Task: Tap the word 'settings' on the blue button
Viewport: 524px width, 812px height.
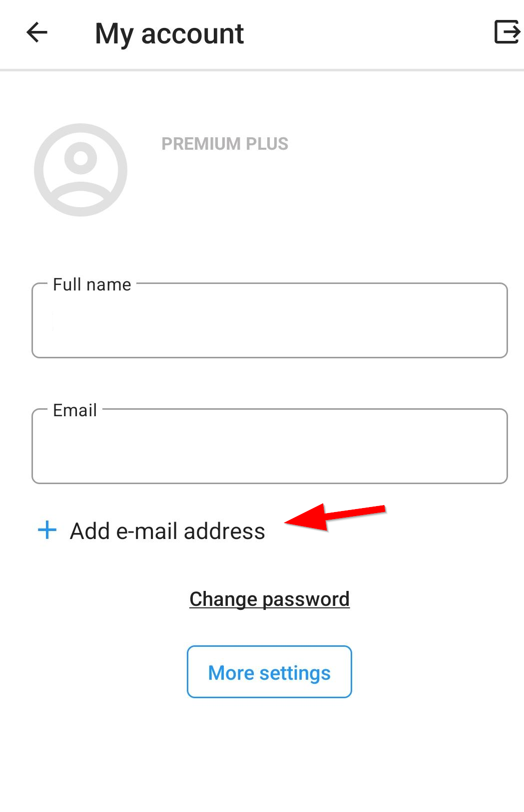Action: coord(295,673)
